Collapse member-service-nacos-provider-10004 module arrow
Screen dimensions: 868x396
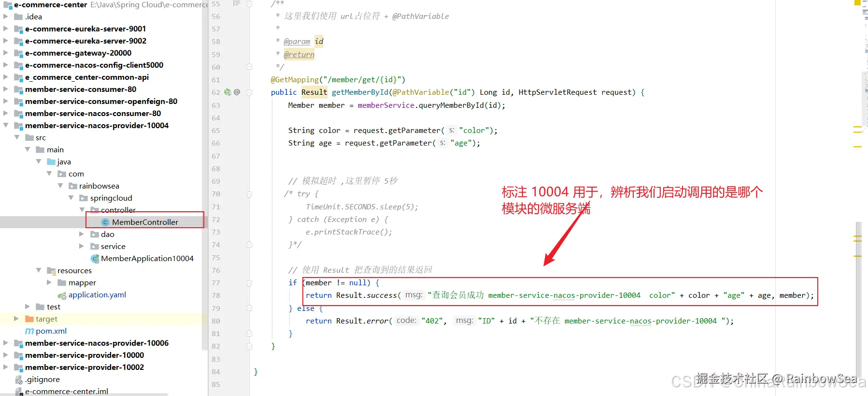(6, 125)
